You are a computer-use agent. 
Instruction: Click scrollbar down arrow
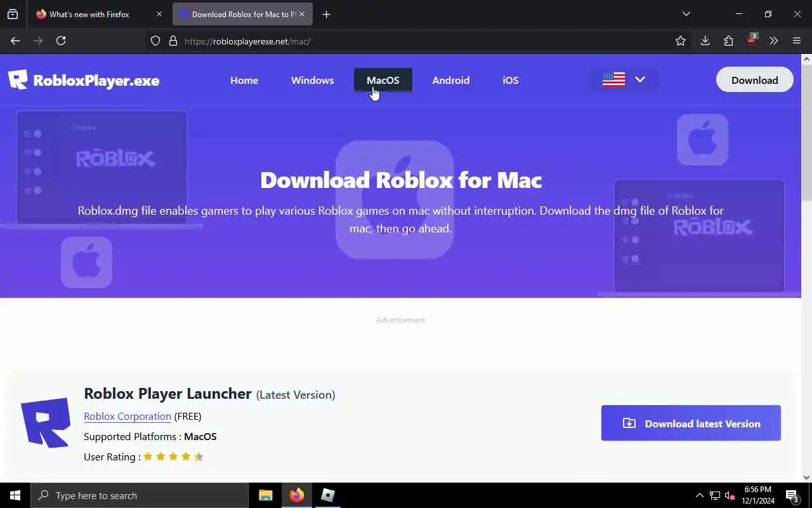(x=806, y=478)
